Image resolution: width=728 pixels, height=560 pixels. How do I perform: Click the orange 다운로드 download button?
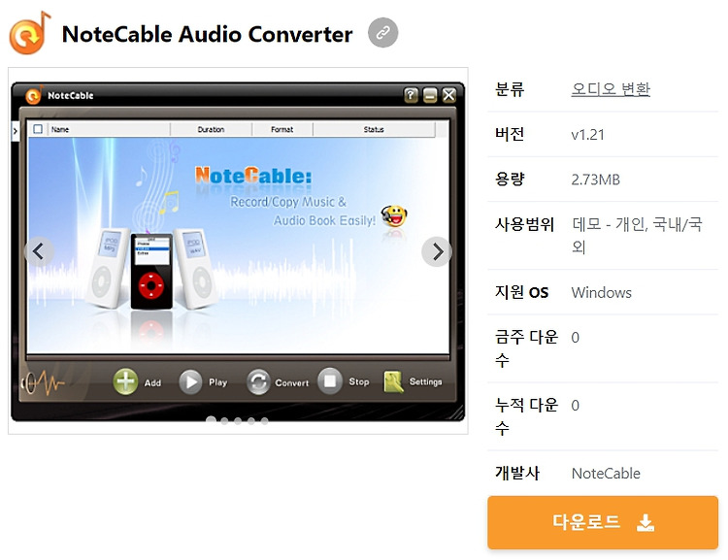[x=603, y=522]
